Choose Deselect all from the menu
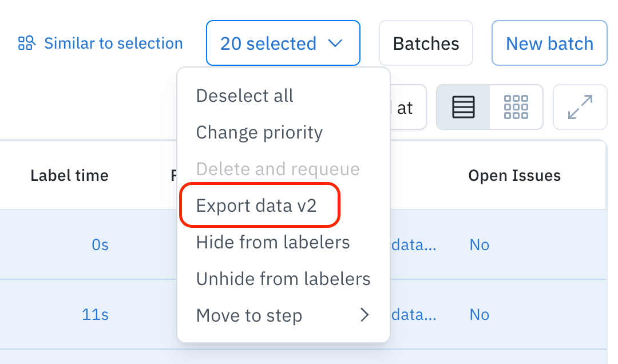618x364 pixels. 244,96
